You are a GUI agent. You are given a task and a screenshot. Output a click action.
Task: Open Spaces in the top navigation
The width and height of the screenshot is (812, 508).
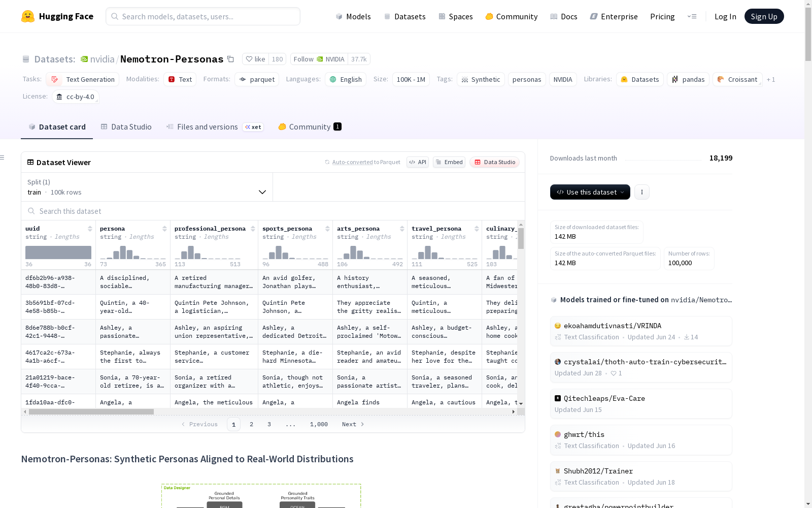point(456,16)
